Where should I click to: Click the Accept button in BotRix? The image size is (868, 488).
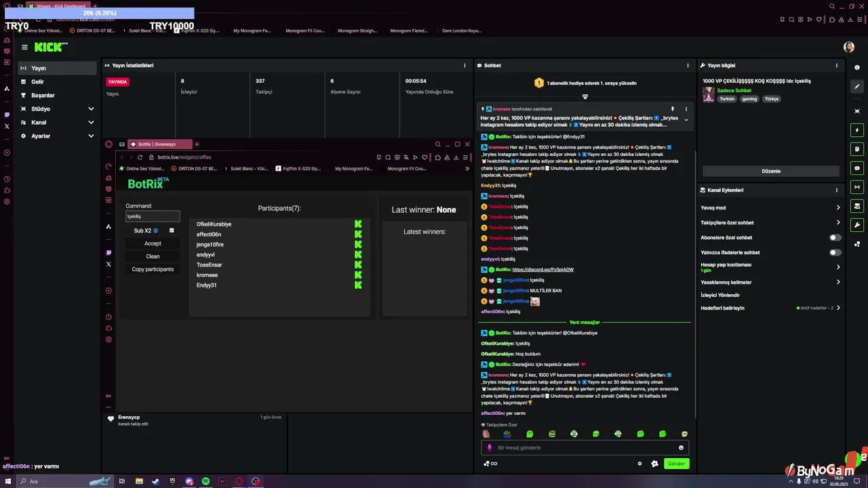pos(153,244)
